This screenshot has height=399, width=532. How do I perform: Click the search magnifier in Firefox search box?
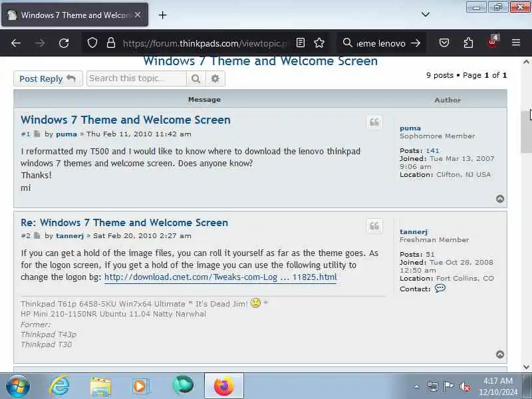pos(347,43)
